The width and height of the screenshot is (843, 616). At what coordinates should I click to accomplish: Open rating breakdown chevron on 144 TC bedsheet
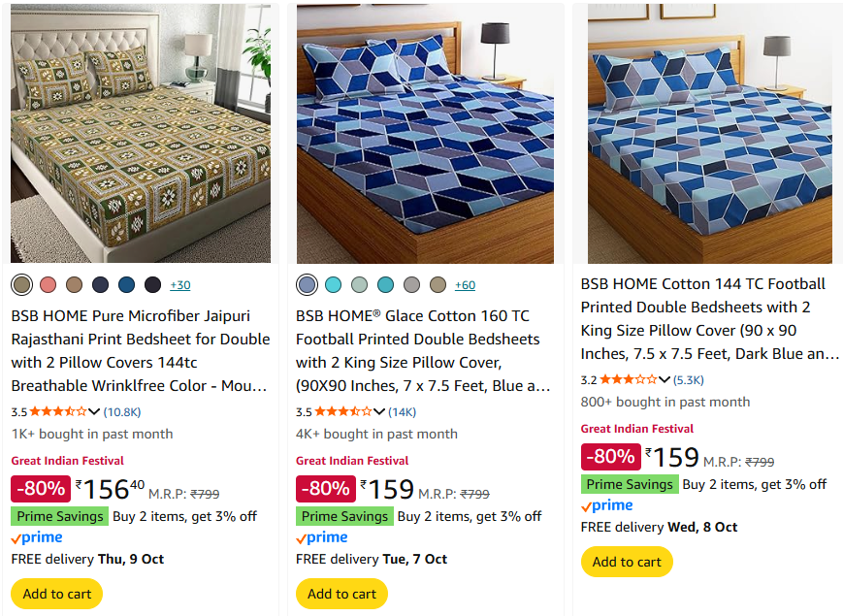(x=665, y=379)
